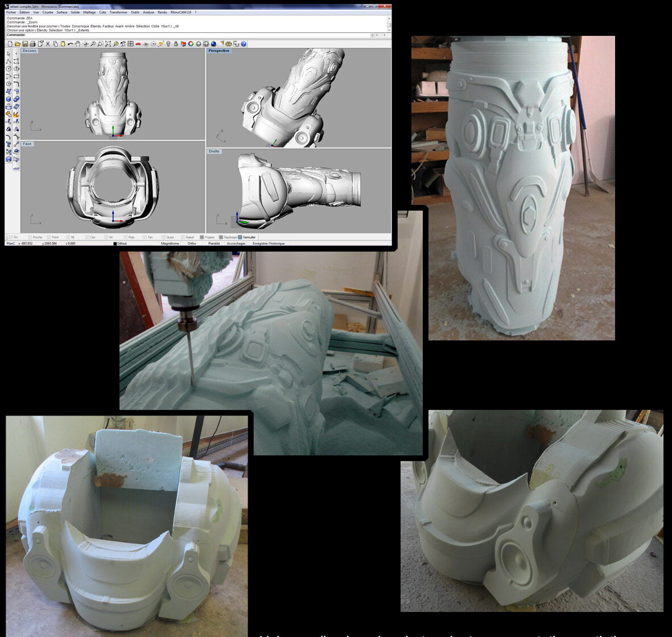Click the Save diskette icon in toolbar
The width and height of the screenshot is (672, 637).
click(25, 44)
